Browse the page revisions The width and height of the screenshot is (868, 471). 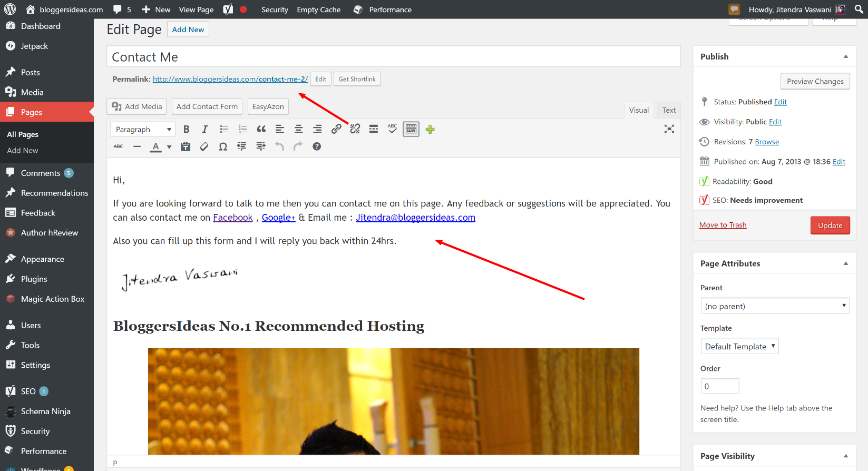pyautogui.click(x=767, y=142)
